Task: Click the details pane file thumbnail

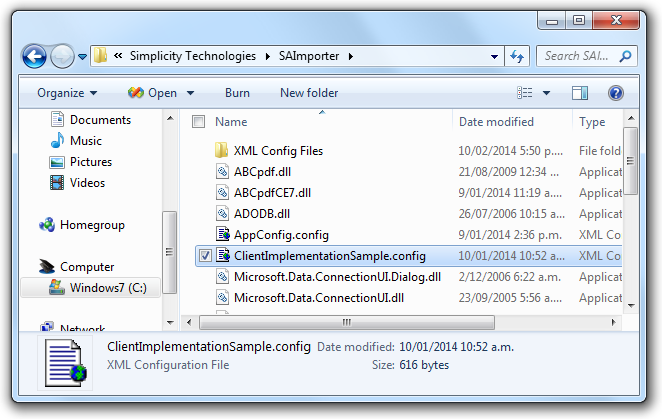Action: pyautogui.click(x=65, y=363)
